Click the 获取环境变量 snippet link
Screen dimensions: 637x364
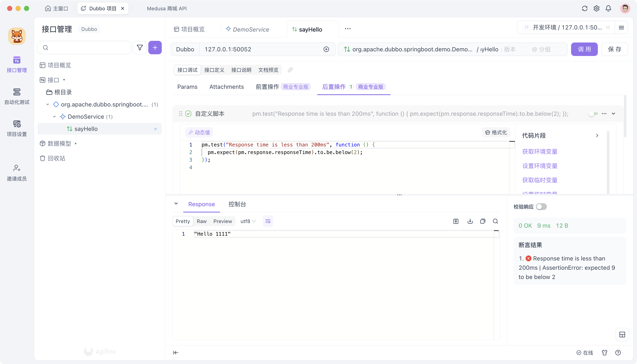[x=540, y=151]
